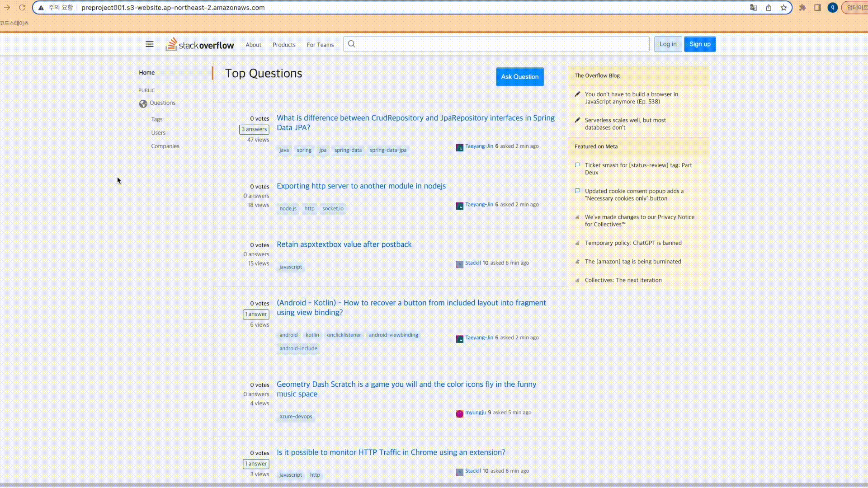Open Users in the sidebar
Viewport: 868px width, 488px height.
click(x=158, y=133)
